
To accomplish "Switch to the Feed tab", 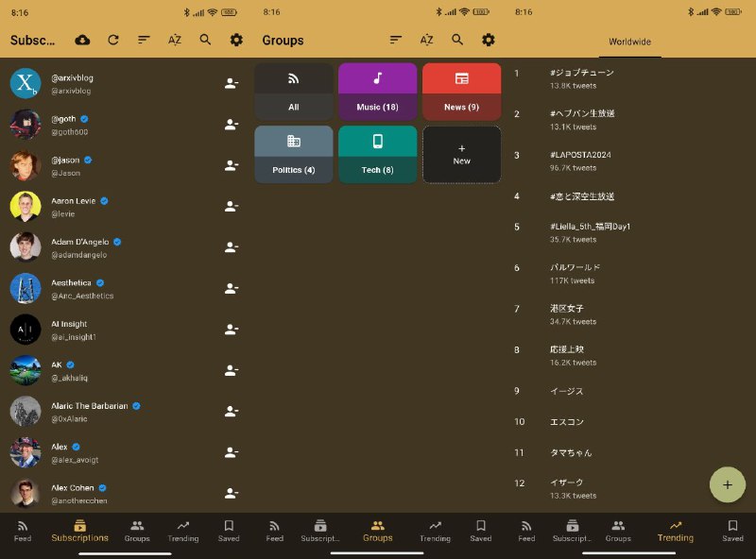I will pyautogui.click(x=22, y=532).
